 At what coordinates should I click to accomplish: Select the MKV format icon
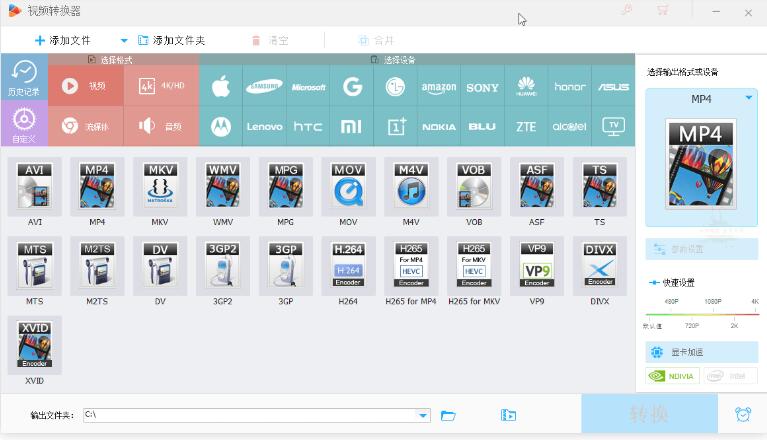click(x=160, y=187)
